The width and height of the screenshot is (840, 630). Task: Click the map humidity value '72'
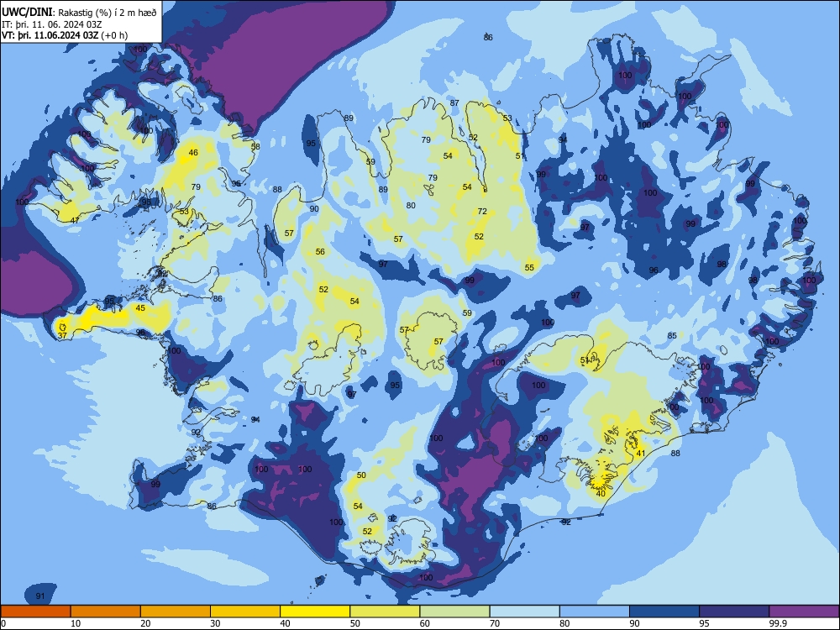coord(482,212)
